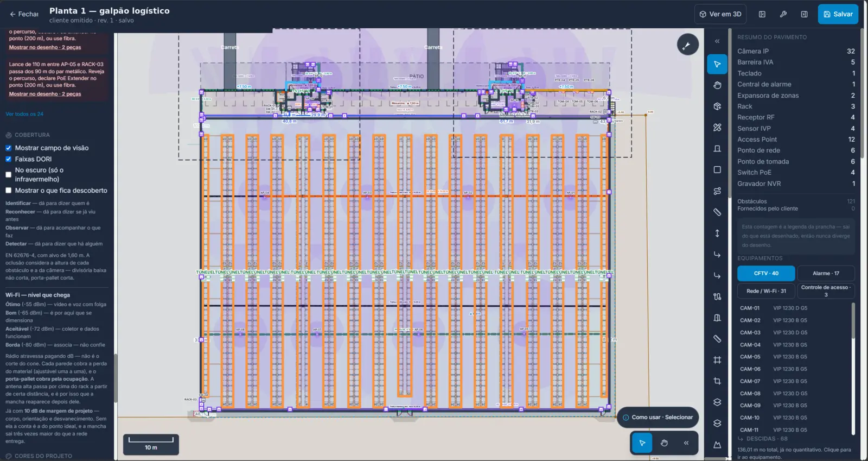Click the hand tool in bottom floating bar
The height and width of the screenshot is (461, 868).
click(664, 443)
